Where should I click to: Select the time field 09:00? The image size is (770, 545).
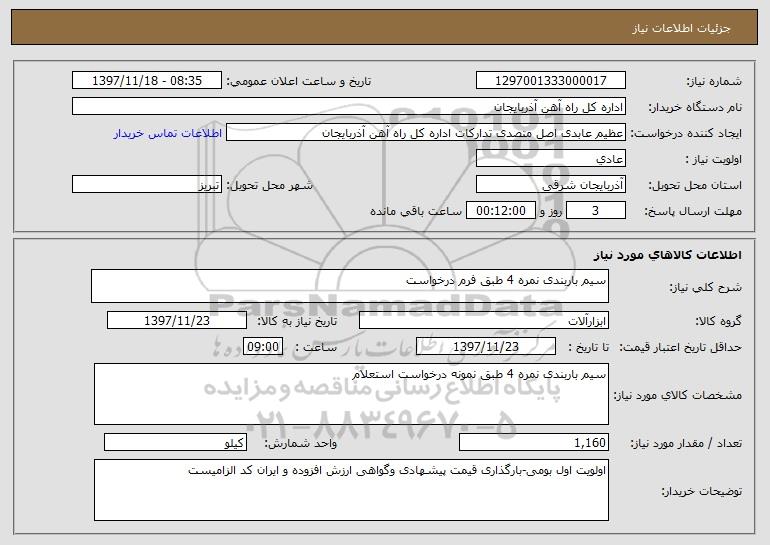click(x=263, y=347)
